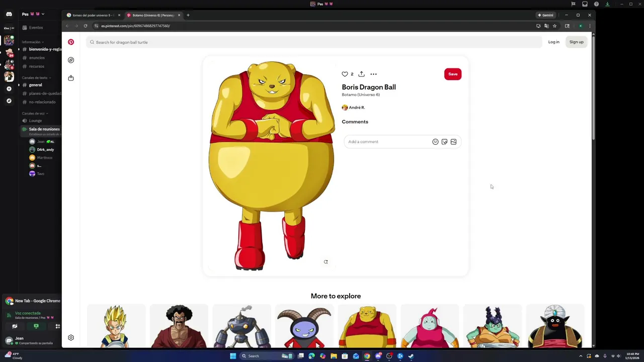Click user D4rk_andy in voice channel
This screenshot has height=362, width=644.
click(45, 150)
